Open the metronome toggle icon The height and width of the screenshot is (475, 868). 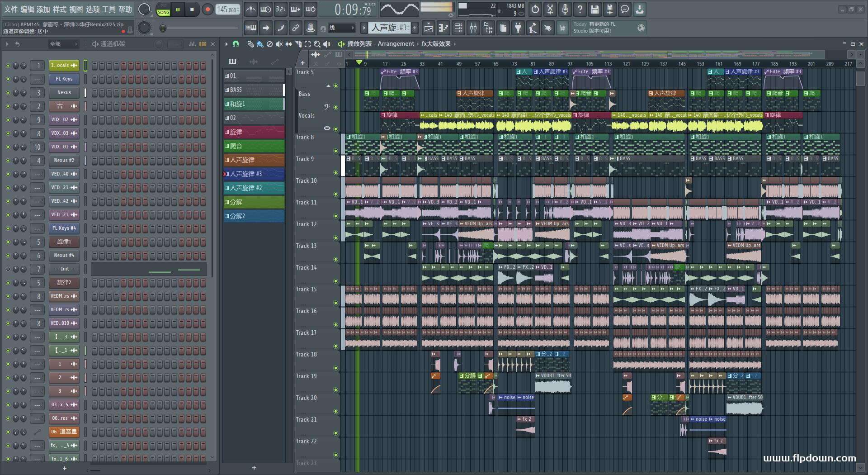point(250,9)
